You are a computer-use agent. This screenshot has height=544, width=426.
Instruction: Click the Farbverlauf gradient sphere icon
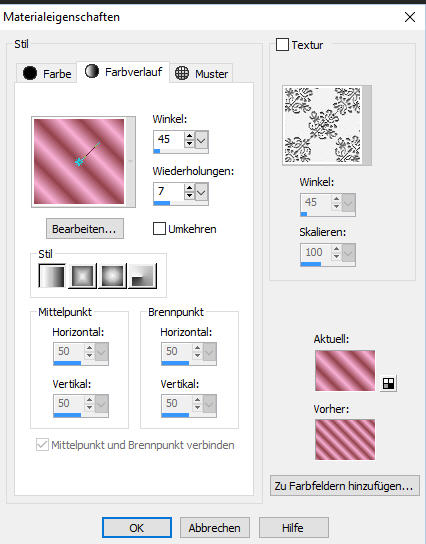click(92, 71)
